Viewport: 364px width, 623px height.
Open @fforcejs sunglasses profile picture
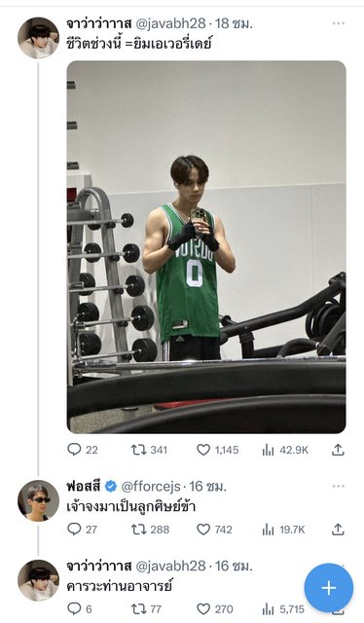point(38,500)
